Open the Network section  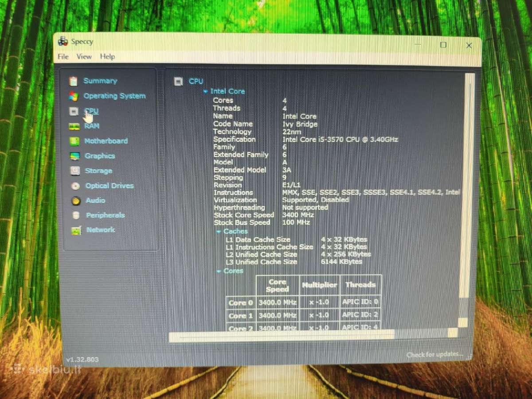(101, 230)
